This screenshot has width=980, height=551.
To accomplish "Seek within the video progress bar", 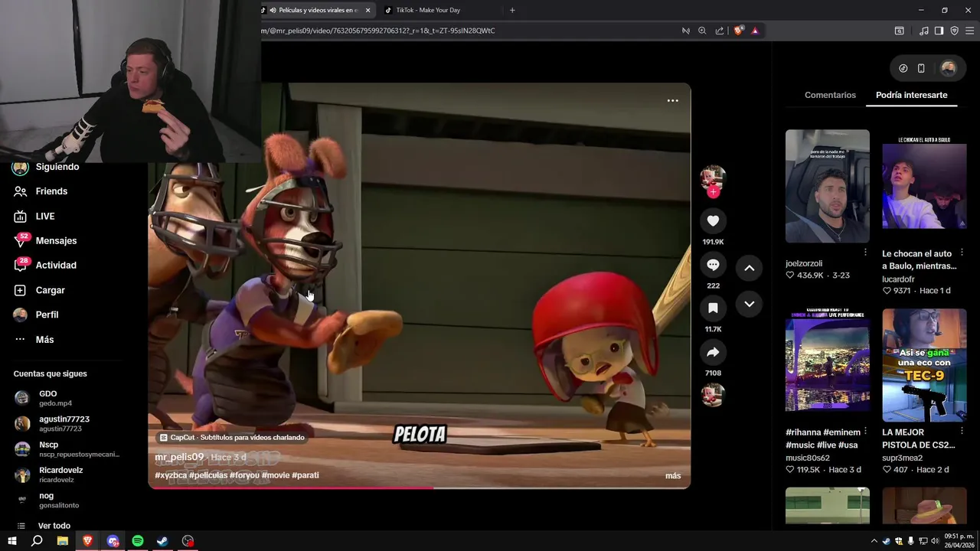I will coord(419,487).
